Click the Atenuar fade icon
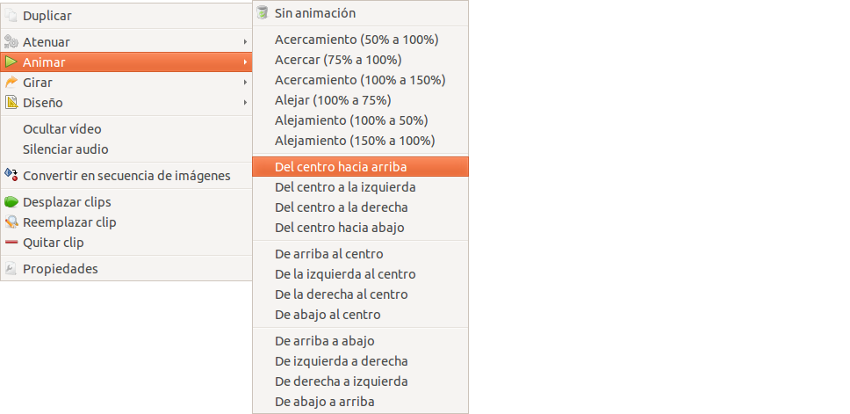 11,42
